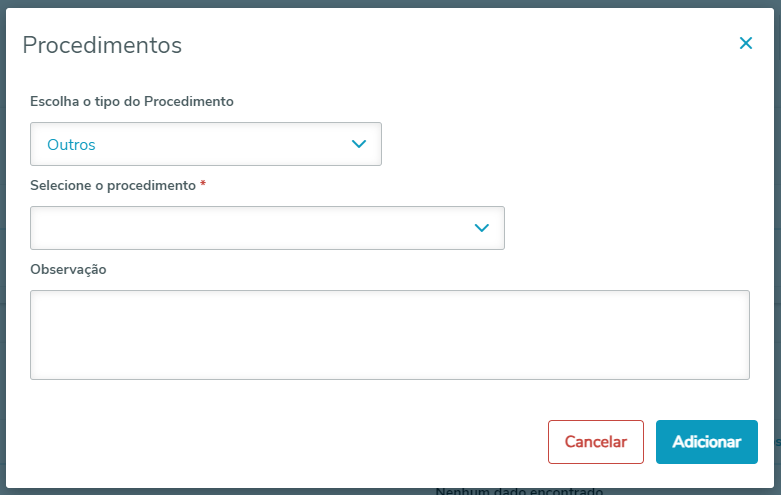Image resolution: width=781 pixels, height=495 pixels.
Task: Click the chevron arrow on the Outros dropdown
Action: click(360, 144)
